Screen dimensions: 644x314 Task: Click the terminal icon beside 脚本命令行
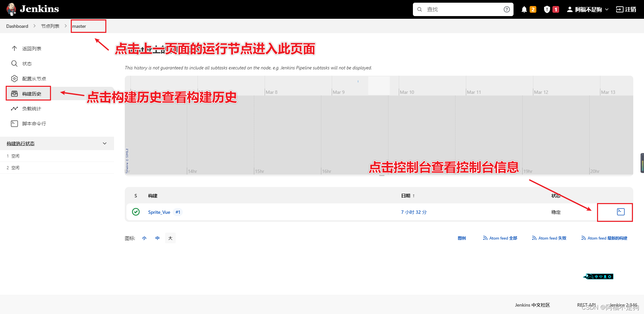pyautogui.click(x=14, y=124)
